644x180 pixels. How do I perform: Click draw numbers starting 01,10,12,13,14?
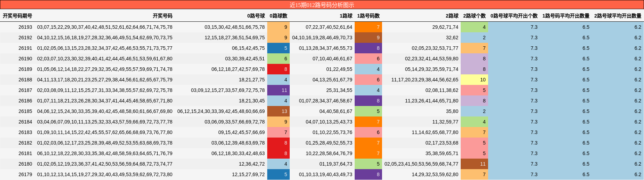pyautogui.click(x=105, y=174)
